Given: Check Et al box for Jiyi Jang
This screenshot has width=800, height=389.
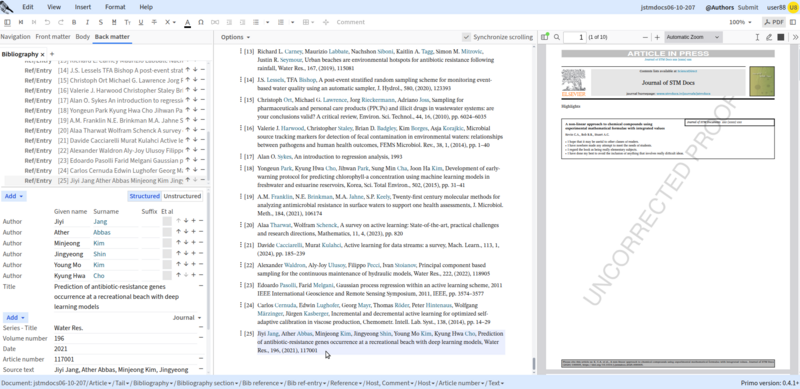Looking at the screenshot, I should coord(167,222).
